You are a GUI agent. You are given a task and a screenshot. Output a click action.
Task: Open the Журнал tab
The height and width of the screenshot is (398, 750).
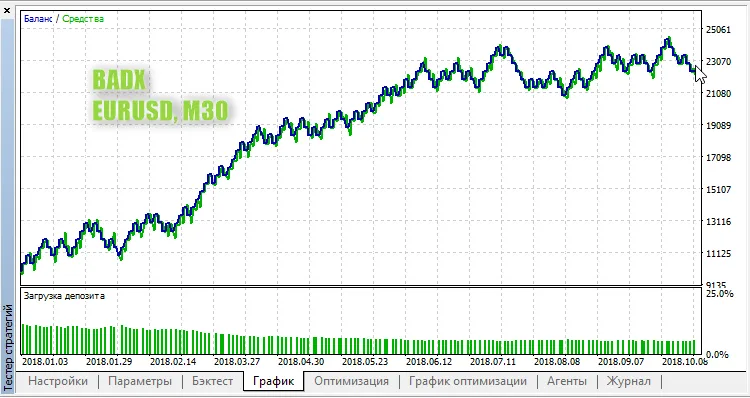pyautogui.click(x=629, y=381)
